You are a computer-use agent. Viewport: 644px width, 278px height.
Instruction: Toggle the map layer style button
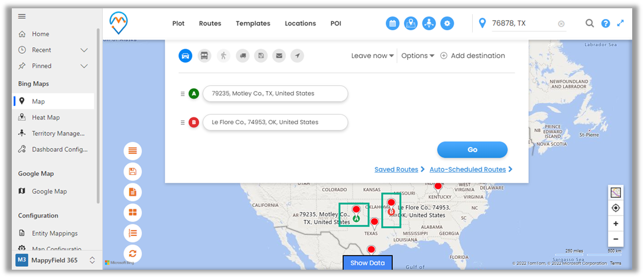coord(616,192)
